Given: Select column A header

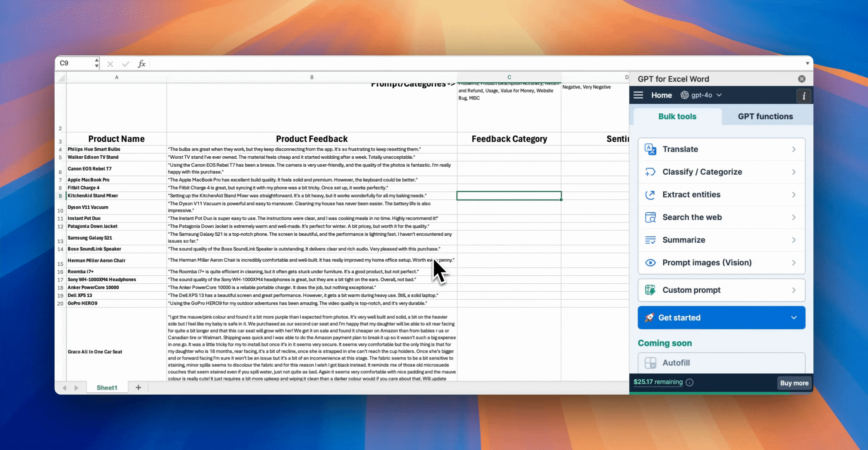Looking at the screenshot, I should click(x=117, y=77).
